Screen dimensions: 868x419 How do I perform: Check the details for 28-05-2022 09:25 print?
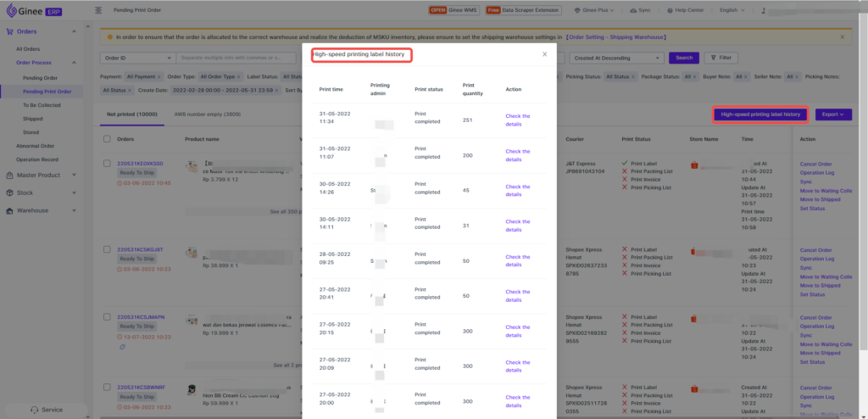(518, 260)
